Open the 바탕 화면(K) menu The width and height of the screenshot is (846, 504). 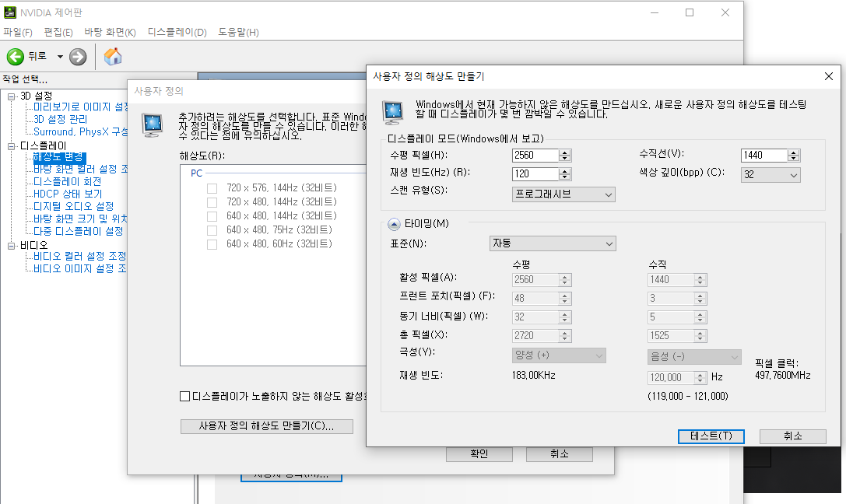point(110,33)
